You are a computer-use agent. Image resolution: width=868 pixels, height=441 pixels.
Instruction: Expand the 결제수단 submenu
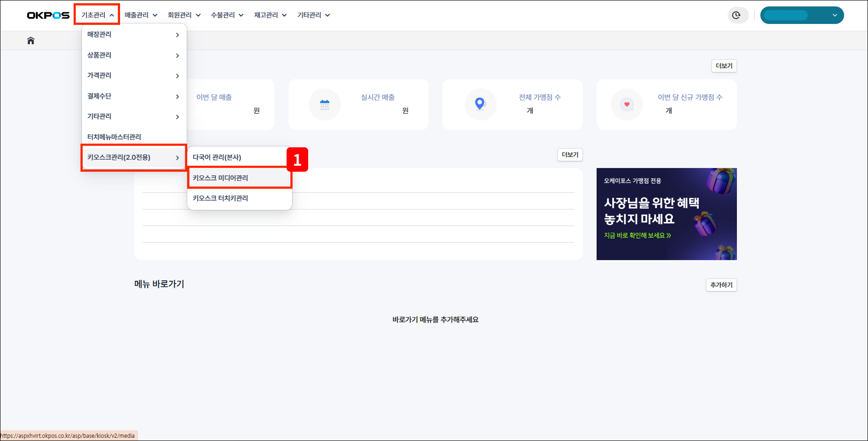pos(133,96)
